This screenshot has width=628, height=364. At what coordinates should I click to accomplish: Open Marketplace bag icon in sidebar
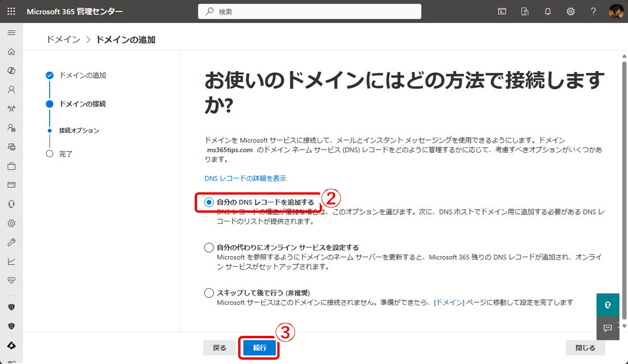point(12,166)
